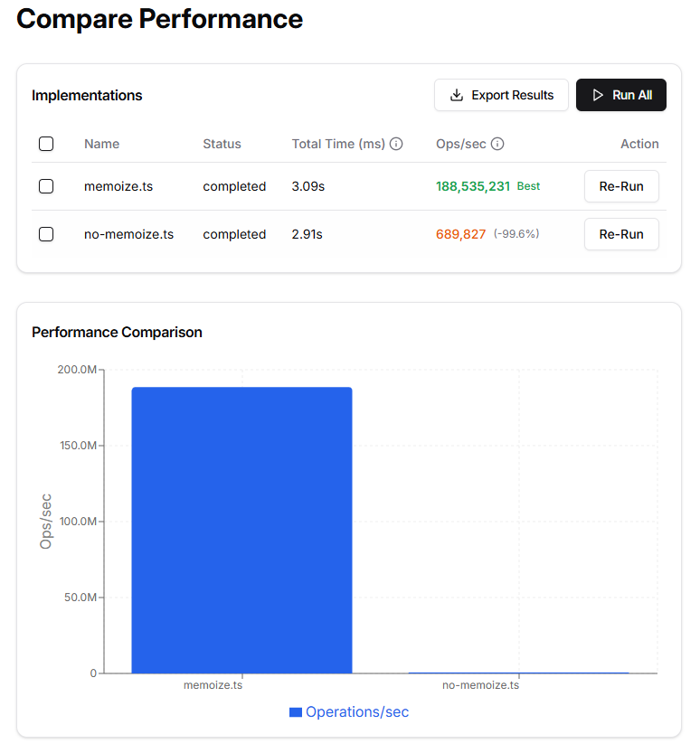Select the blue Operations/sec legend swatch
The height and width of the screenshot is (753, 700).
(x=295, y=711)
